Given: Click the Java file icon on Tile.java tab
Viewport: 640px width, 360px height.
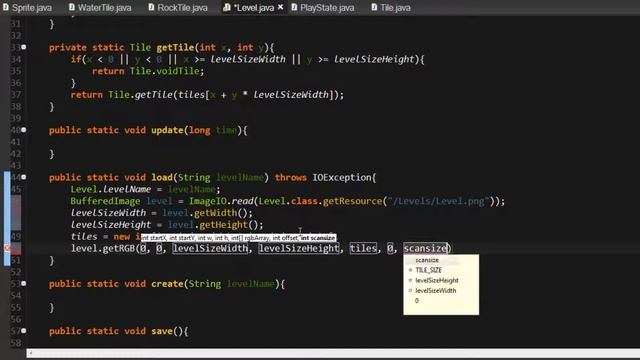Looking at the screenshot, I should click(374, 7).
